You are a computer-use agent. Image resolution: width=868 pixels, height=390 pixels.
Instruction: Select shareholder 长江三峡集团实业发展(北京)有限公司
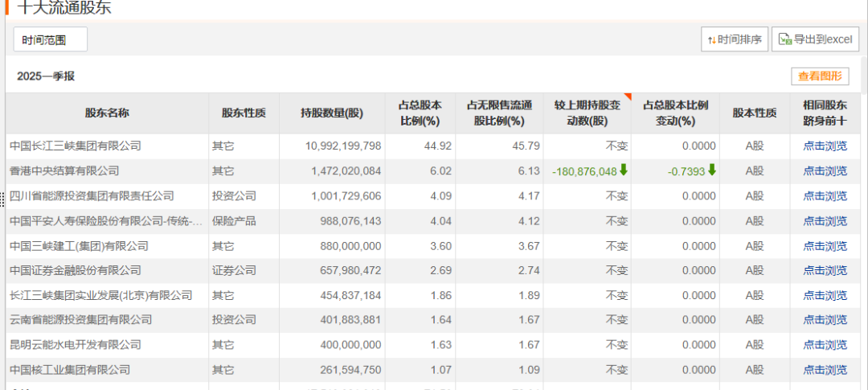100,295
